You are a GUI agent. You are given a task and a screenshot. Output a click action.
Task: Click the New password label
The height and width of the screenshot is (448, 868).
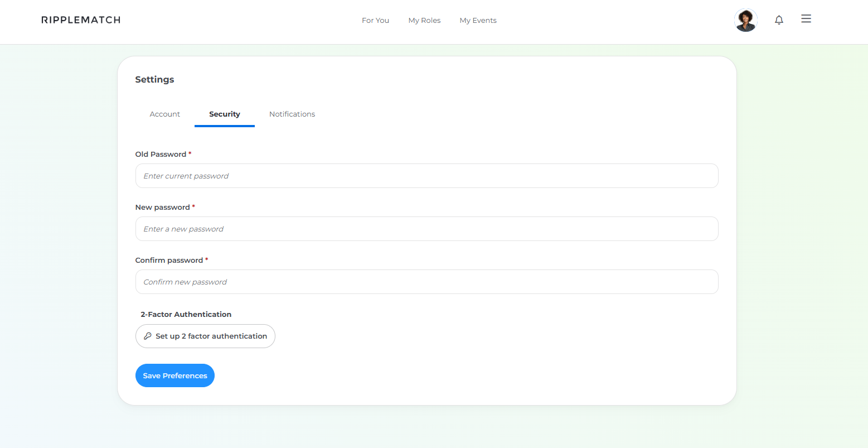[162, 208]
